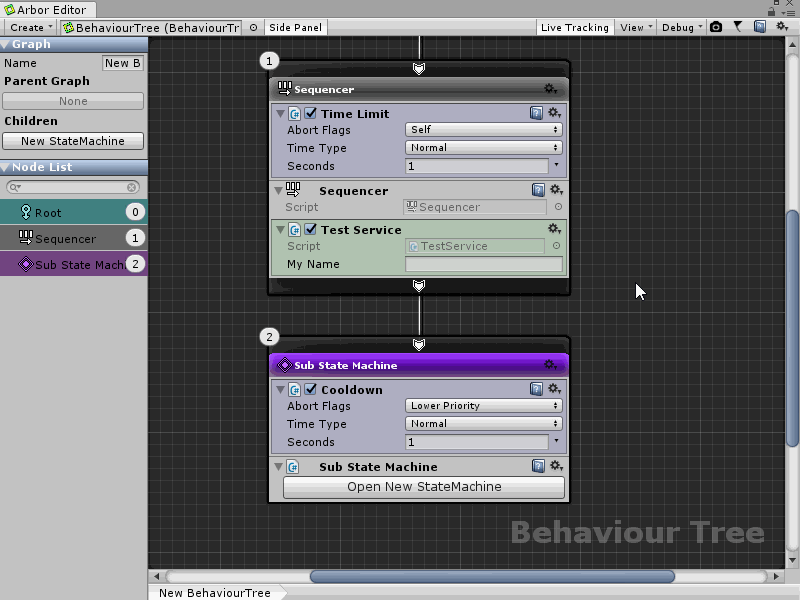Click the Open New StateMachine button
Image resolution: width=800 pixels, height=600 pixels.
[x=424, y=487]
